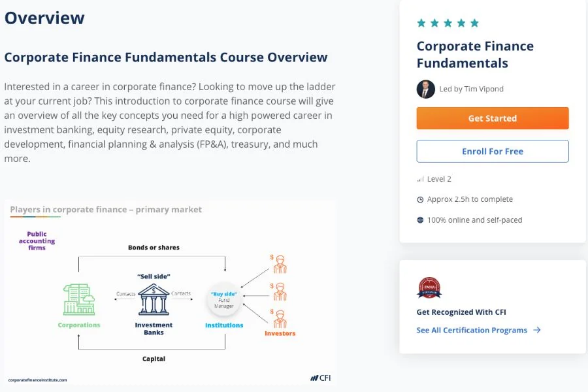Click the CFI logo on the diagram

click(319, 378)
